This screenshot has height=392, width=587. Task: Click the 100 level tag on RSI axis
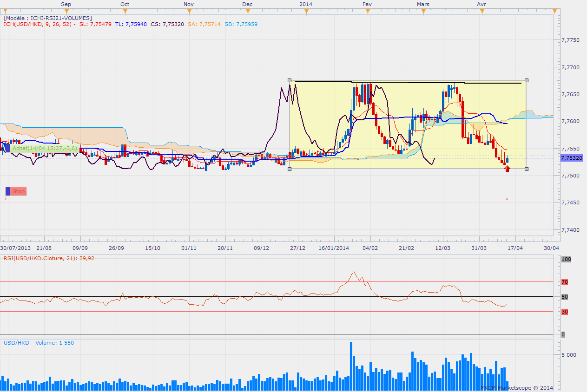tap(566, 259)
